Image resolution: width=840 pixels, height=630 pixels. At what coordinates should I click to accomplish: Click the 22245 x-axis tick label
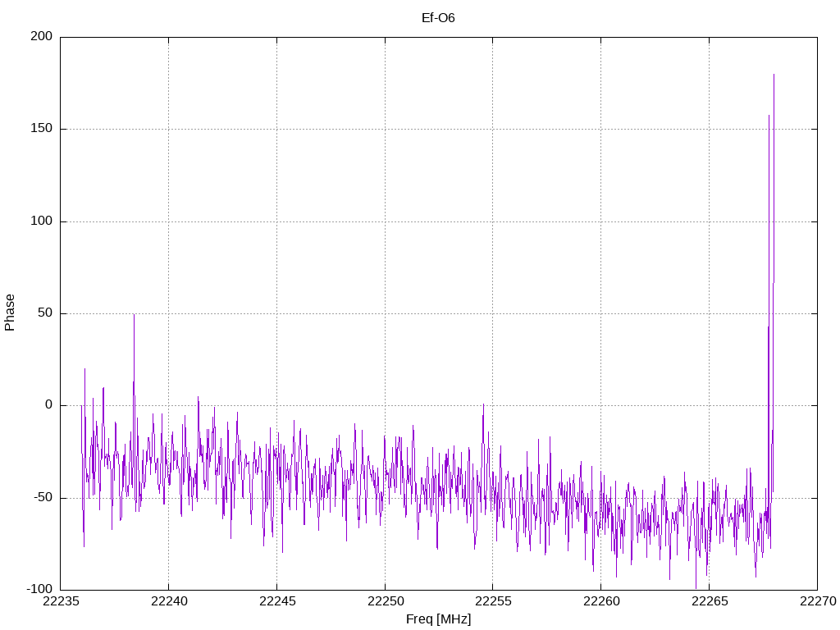tap(276, 603)
